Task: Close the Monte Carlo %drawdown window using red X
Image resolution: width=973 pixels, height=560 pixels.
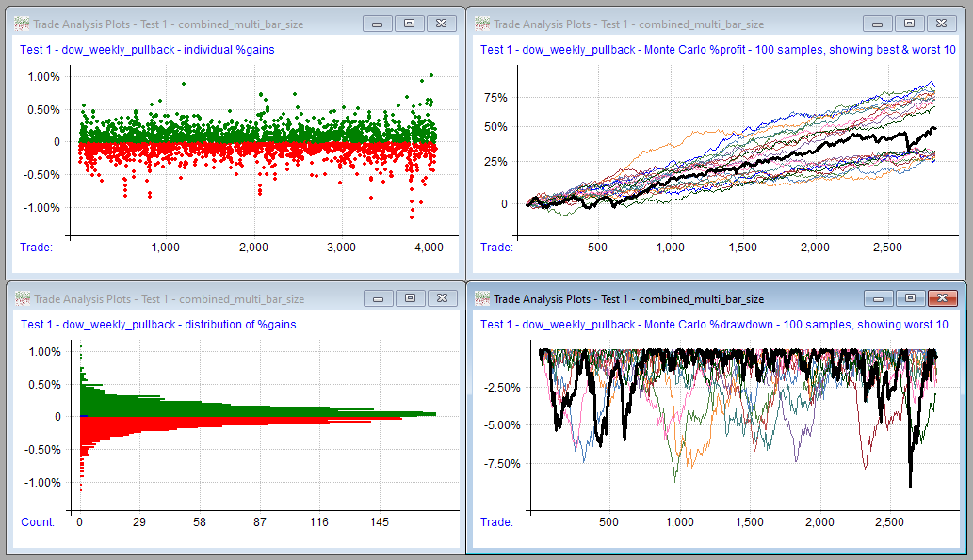Action: (942, 298)
